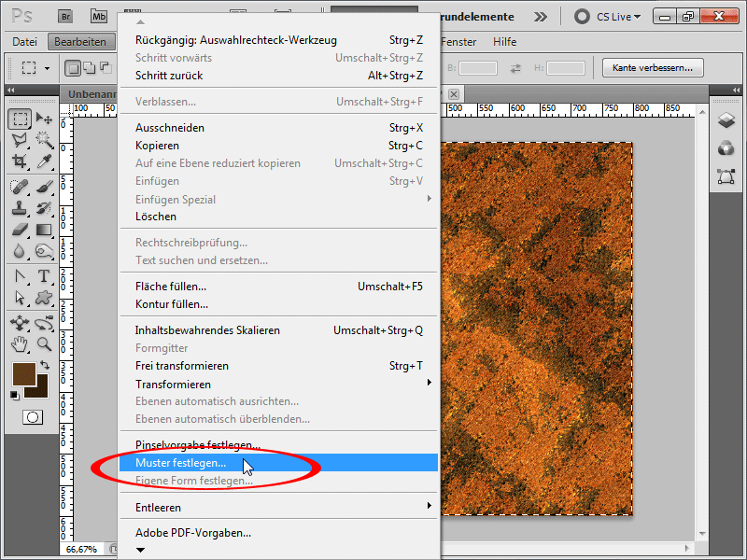Screen dimensions: 747x560
Task: Select the Pen tool
Action: pos(20,276)
